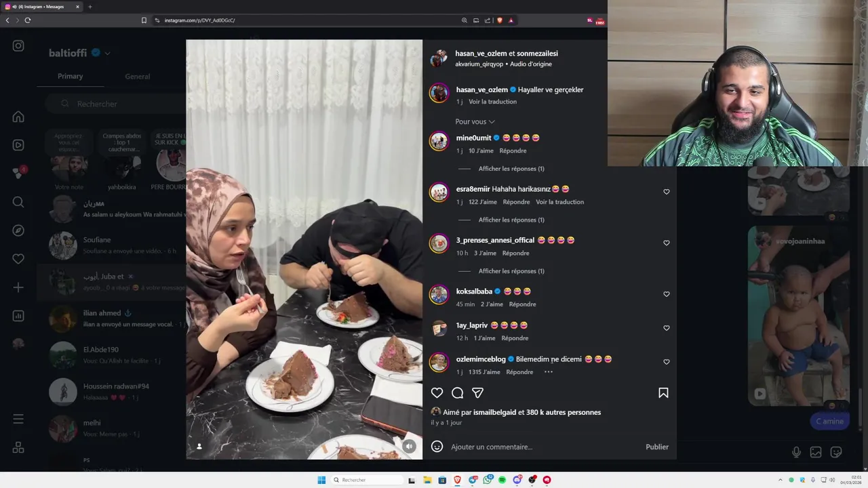Select the Primary messages tab
The height and width of the screenshot is (488, 868).
[70, 76]
